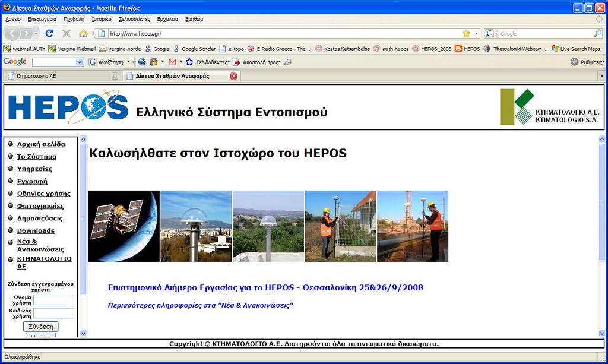Click the sidebar frame scrollbar down arrow
The width and height of the screenshot is (608, 364).
pyautogui.click(x=83, y=333)
